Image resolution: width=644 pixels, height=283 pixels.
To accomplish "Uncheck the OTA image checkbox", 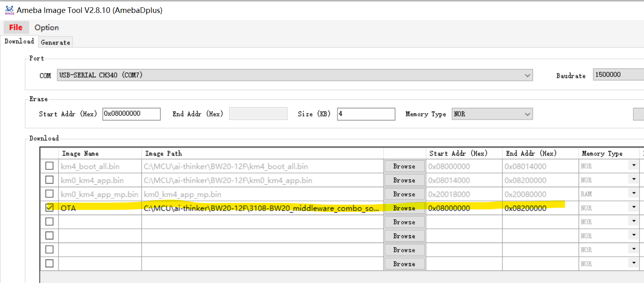I will pos(49,208).
